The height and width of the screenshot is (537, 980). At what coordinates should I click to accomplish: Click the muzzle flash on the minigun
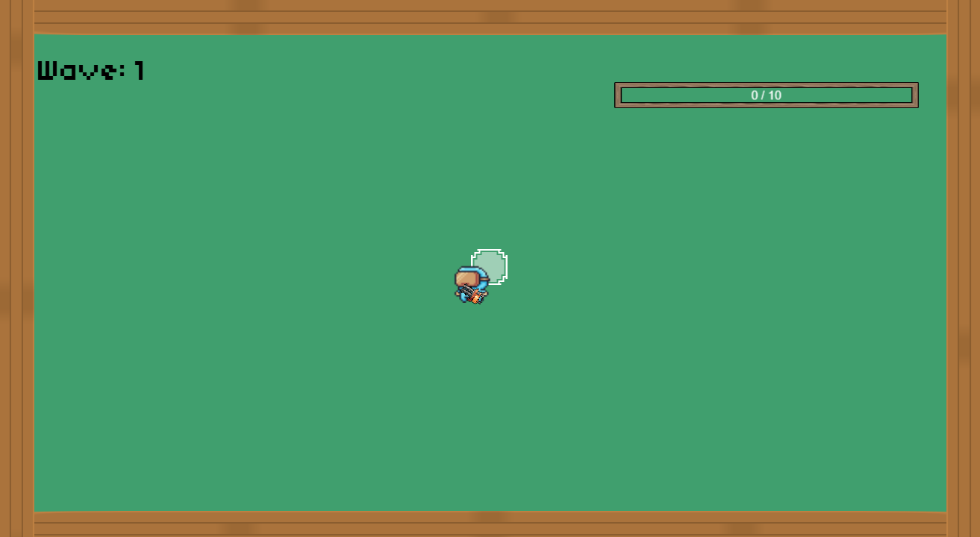pyautogui.click(x=475, y=296)
